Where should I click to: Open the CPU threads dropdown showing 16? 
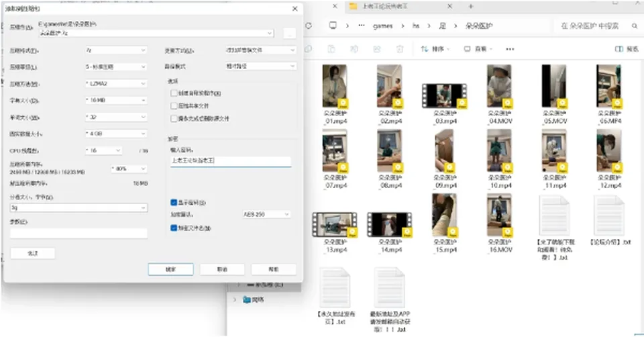point(103,150)
